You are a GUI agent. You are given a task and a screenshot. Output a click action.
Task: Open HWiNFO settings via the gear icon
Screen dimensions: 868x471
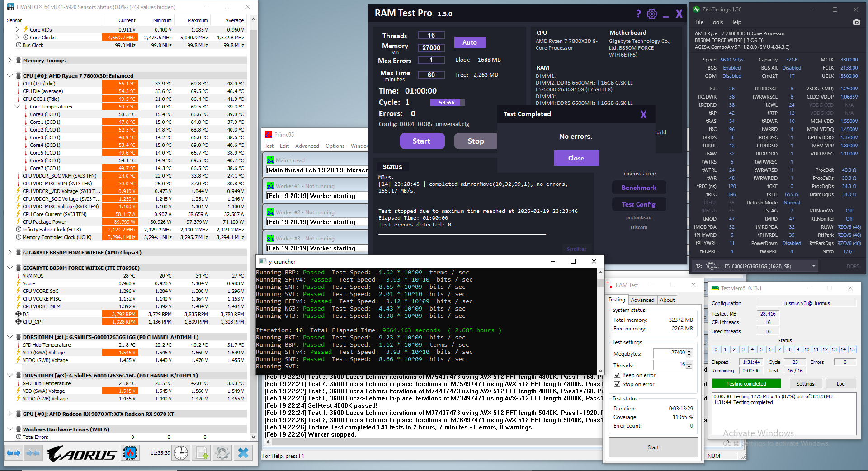tap(222, 452)
